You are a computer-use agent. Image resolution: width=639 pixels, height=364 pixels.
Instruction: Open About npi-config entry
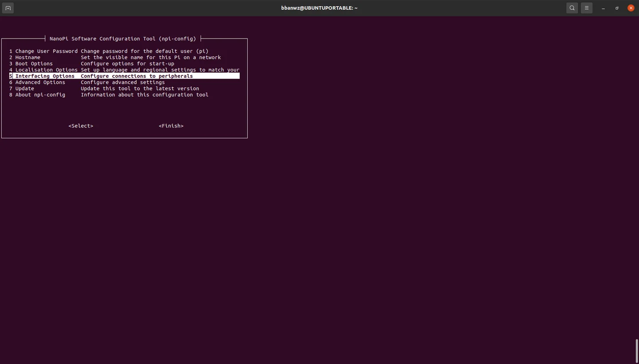click(x=124, y=94)
